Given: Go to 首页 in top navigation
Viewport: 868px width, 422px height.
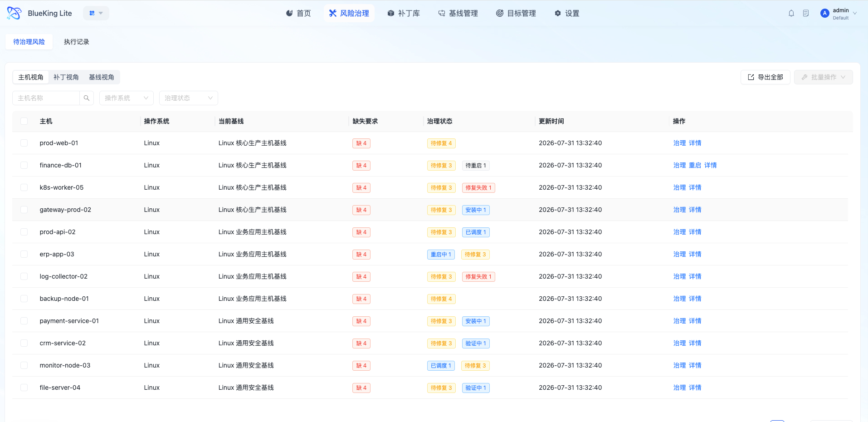Looking at the screenshot, I should (x=298, y=13).
